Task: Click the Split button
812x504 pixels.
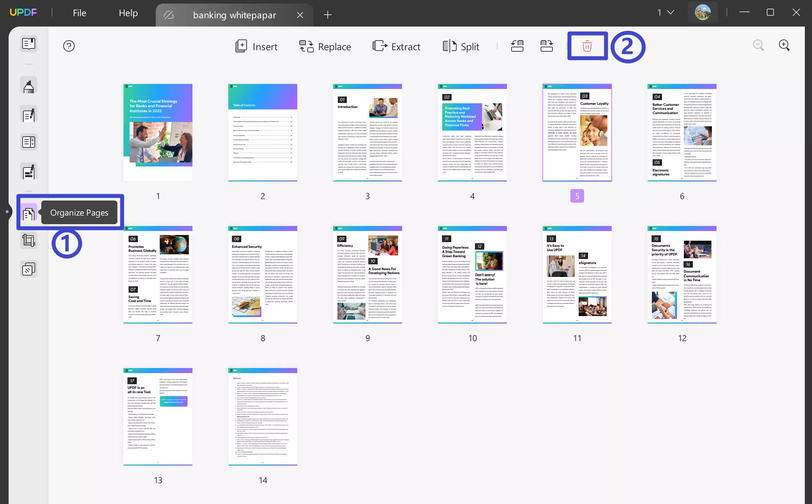Action: (x=461, y=47)
